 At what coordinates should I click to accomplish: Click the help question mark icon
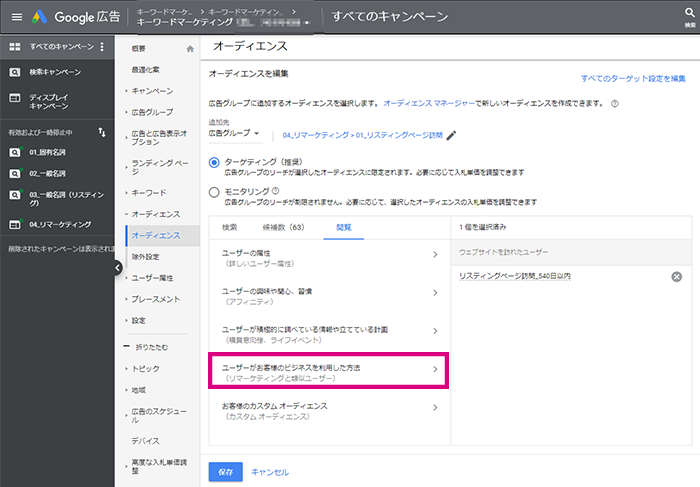coord(615,104)
